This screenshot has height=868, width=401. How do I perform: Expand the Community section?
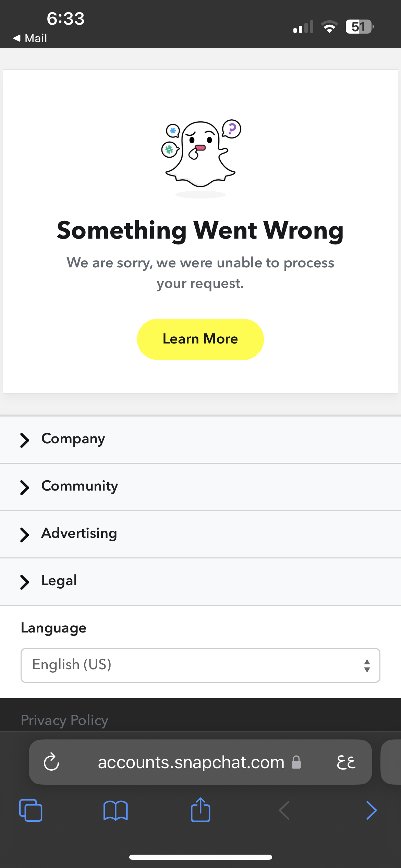[x=200, y=487]
